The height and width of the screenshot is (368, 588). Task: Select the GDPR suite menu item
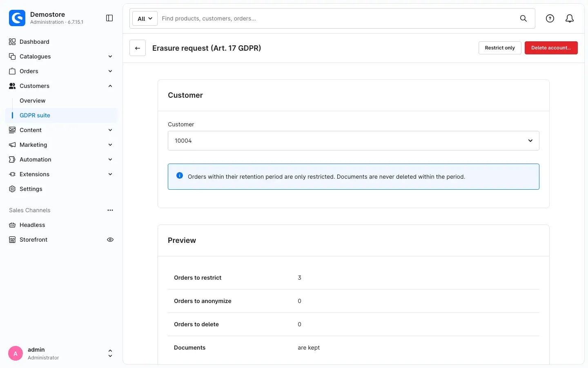coord(61,115)
